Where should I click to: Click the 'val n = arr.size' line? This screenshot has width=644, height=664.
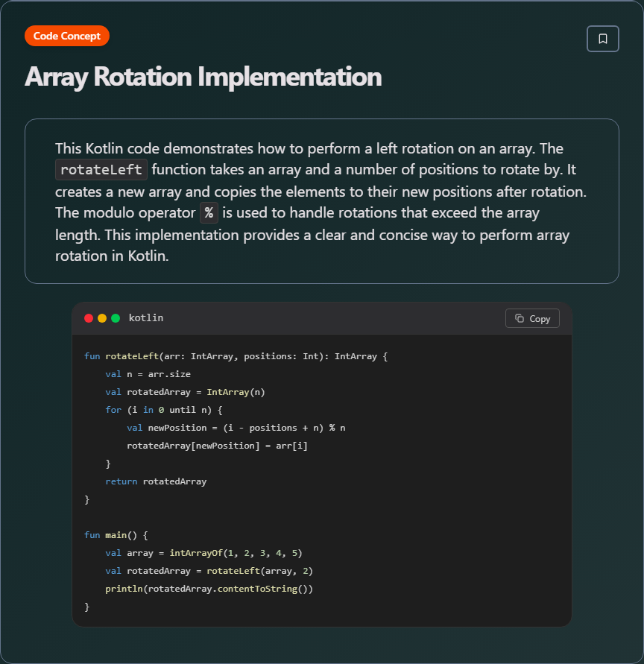(148, 374)
